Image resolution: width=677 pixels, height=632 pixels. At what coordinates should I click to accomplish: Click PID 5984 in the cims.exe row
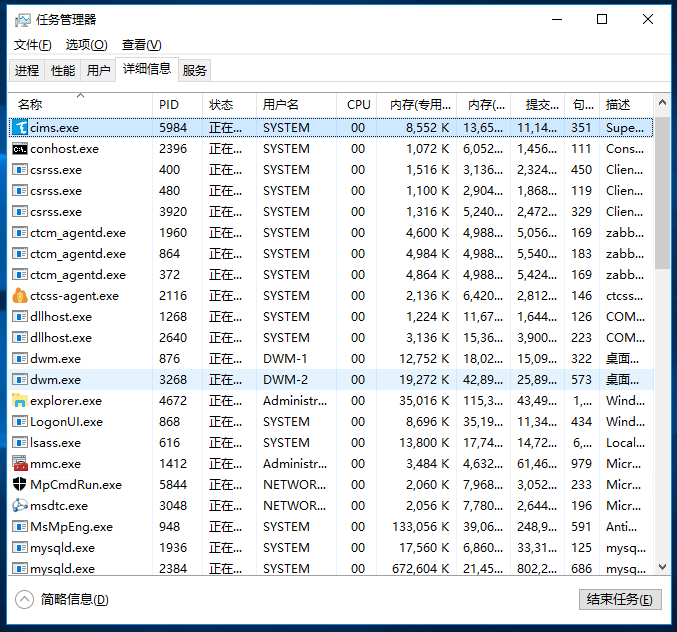(x=173, y=127)
